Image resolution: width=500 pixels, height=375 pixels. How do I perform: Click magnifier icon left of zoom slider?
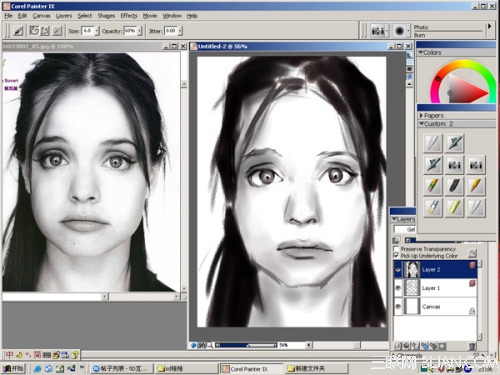coord(210,345)
